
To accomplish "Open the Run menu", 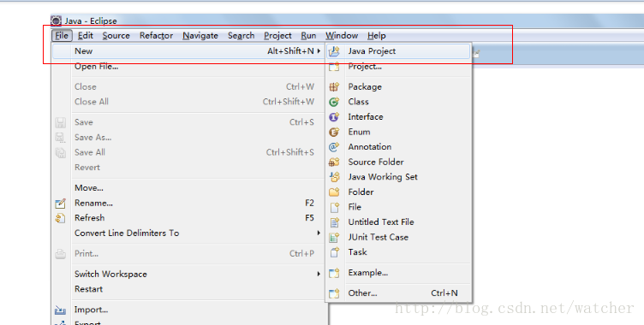I will click(308, 36).
